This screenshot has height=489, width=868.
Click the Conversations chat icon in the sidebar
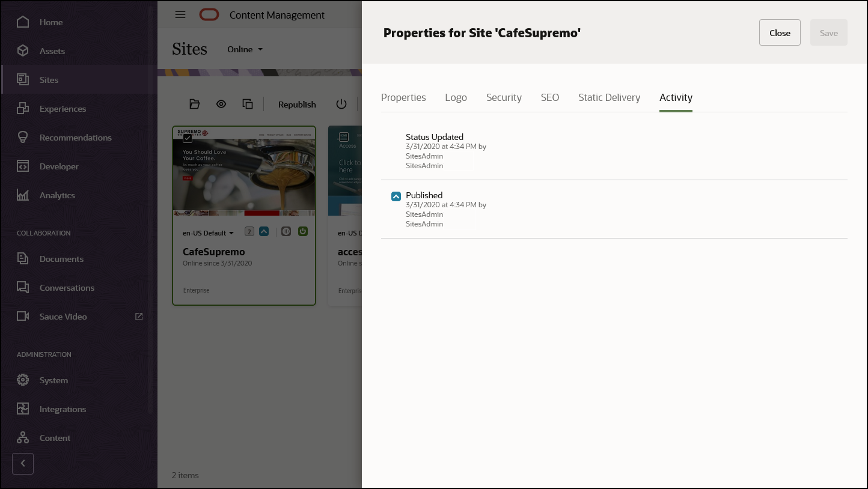click(23, 288)
